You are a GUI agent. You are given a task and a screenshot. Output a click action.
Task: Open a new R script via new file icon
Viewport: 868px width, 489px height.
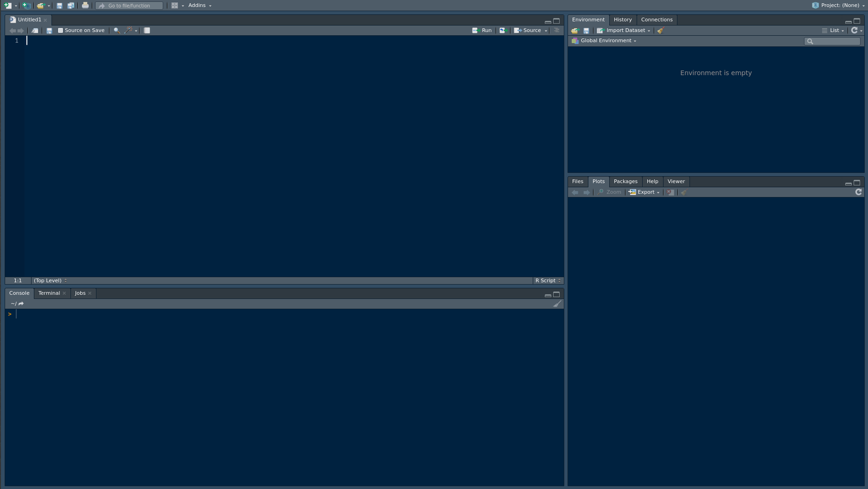click(8, 5)
